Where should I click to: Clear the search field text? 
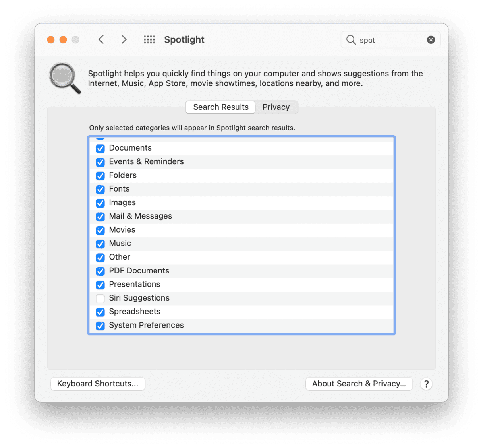431,40
